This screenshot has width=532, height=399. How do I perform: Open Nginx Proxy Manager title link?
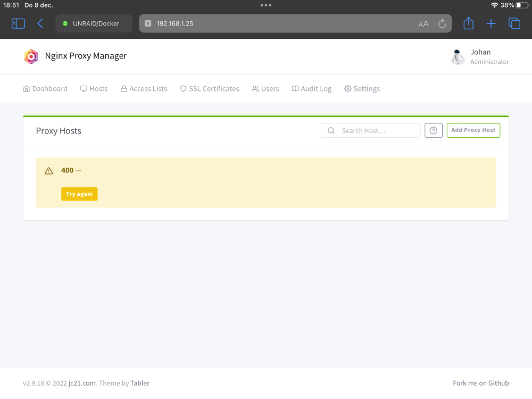(86, 56)
